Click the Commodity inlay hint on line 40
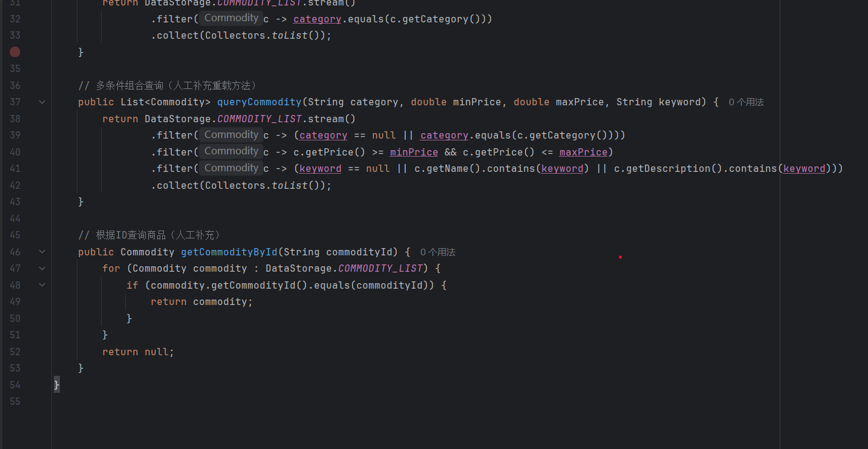This screenshot has height=449, width=868. (x=231, y=151)
